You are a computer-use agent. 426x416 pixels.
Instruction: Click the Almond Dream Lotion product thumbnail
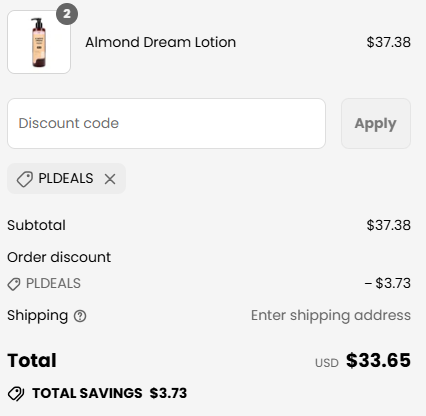coord(39,42)
